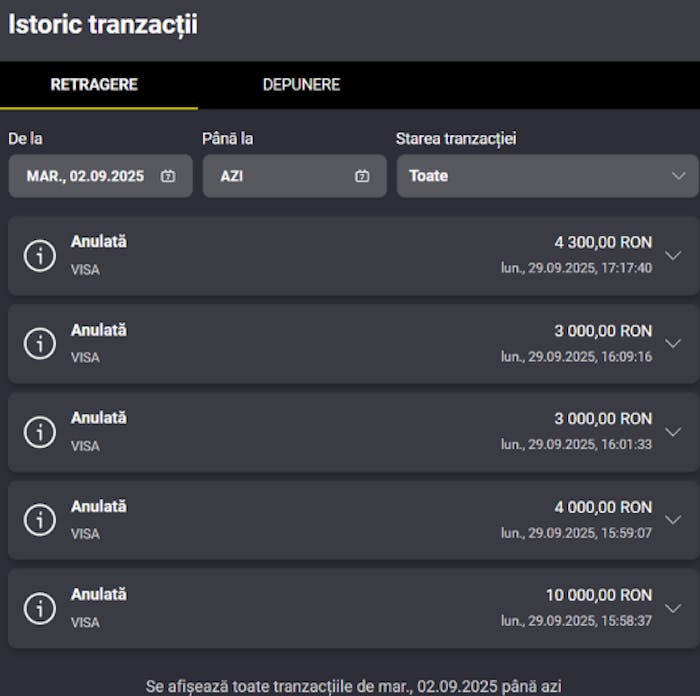Open the Starea tranzacției dropdown
700x696 pixels.
coord(547,176)
